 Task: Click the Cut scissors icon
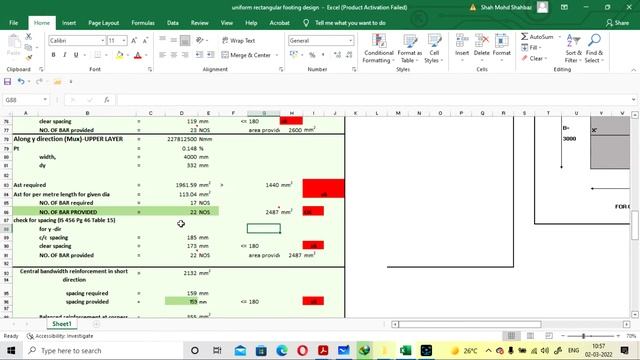point(29,37)
